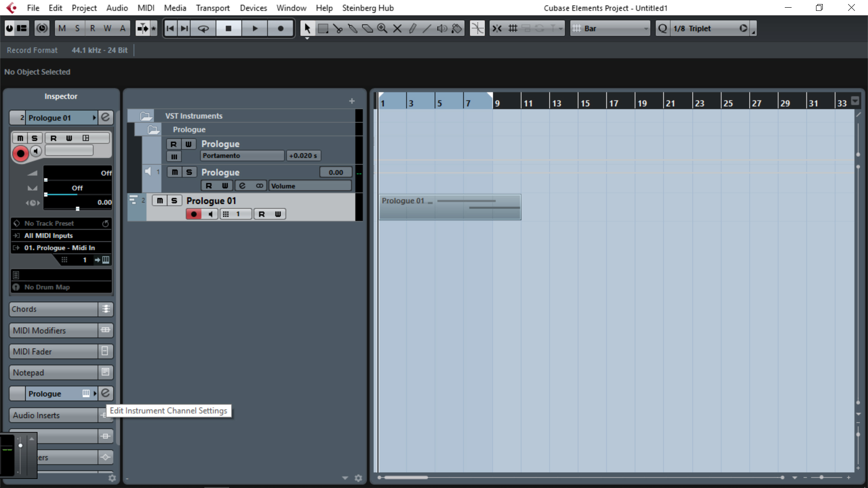Viewport: 868px width, 488px height.
Task: Open the Devices menu
Action: (x=253, y=8)
